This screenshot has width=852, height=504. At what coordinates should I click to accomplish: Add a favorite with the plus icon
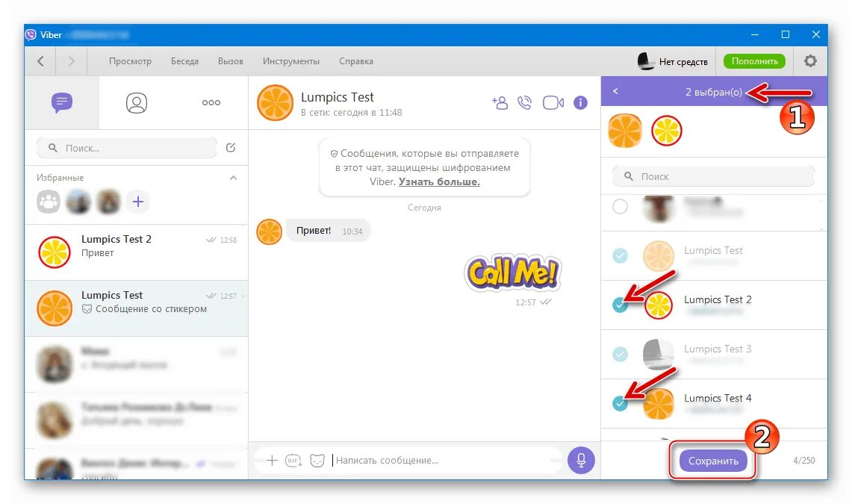click(138, 202)
